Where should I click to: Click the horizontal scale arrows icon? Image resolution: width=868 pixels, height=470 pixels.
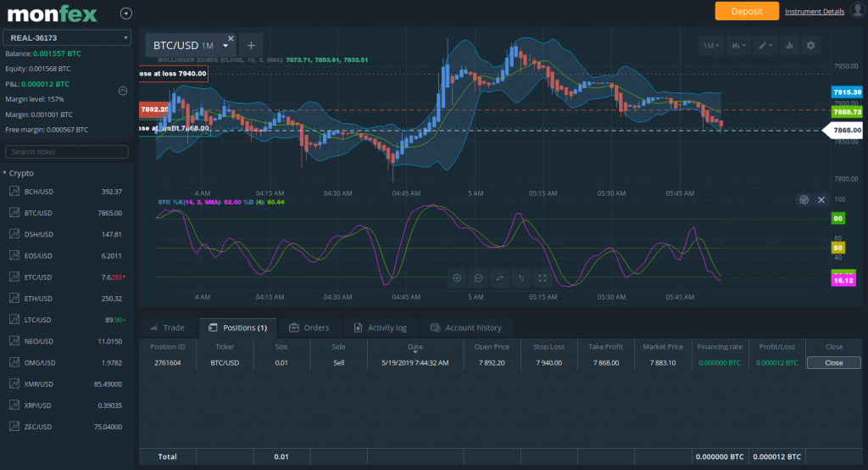click(x=499, y=278)
